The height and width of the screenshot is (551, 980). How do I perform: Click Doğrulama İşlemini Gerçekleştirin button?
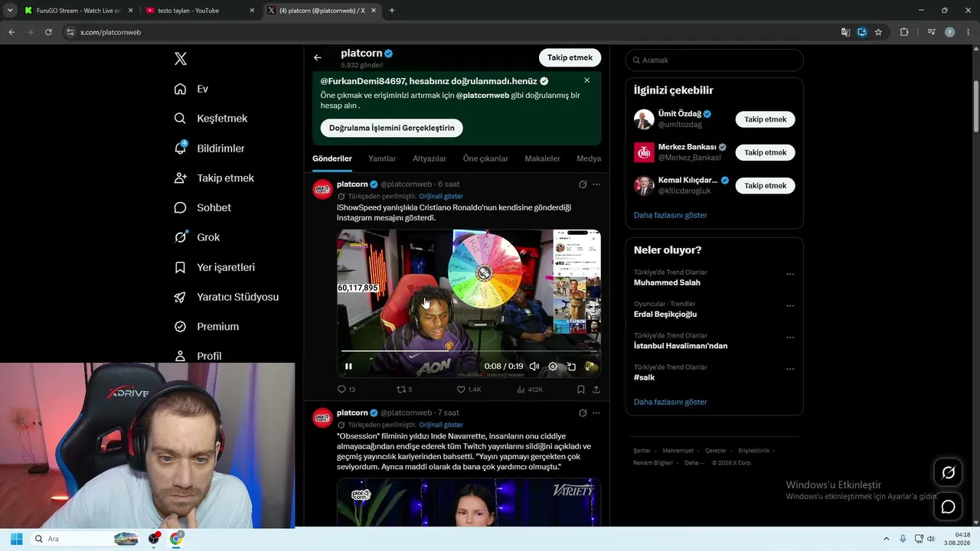pyautogui.click(x=391, y=128)
